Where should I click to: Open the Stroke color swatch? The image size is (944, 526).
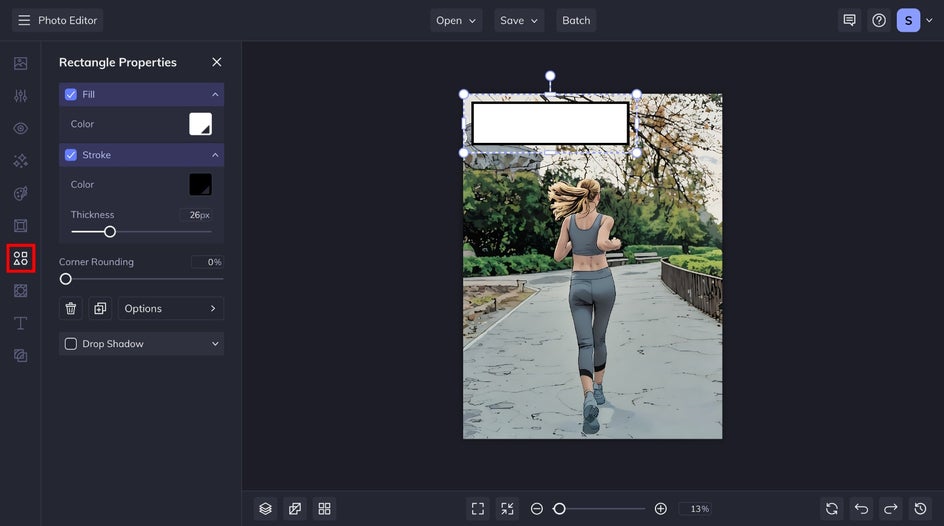point(200,184)
